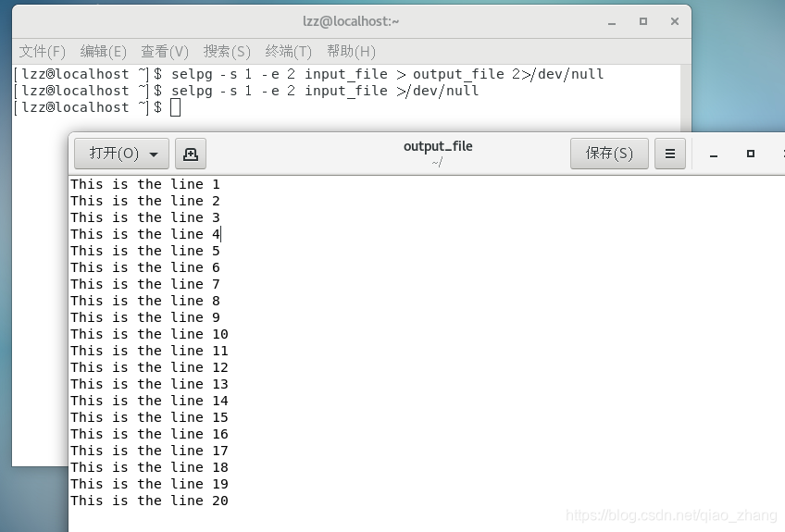785x532 pixels.
Task: Click text 'This is the line 13'
Action: [x=149, y=383]
